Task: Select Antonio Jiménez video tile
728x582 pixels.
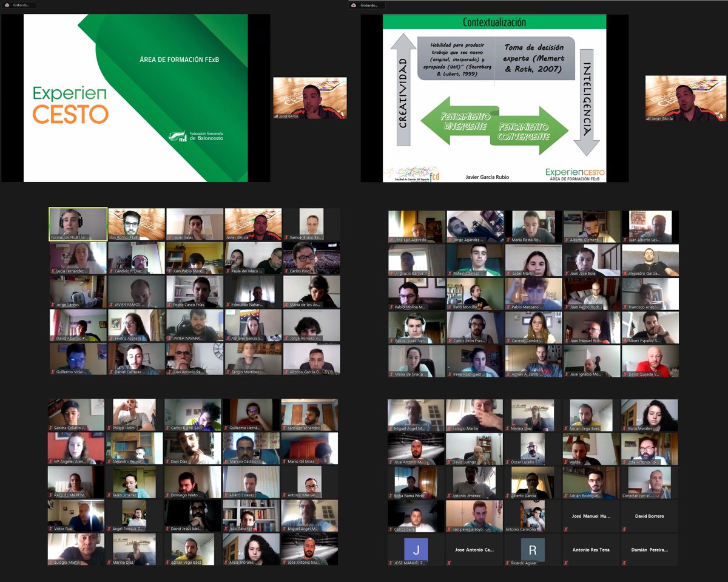Action: tap(474, 482)
